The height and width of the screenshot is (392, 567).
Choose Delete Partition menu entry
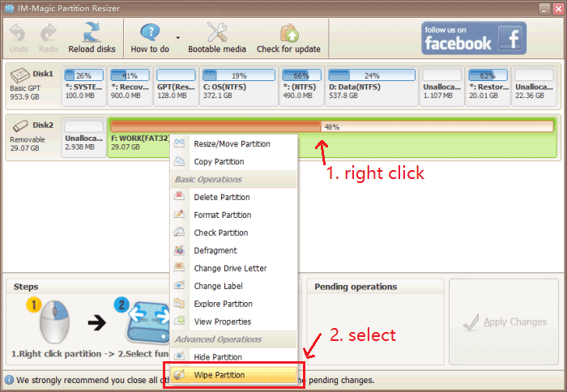pos(233,197)
